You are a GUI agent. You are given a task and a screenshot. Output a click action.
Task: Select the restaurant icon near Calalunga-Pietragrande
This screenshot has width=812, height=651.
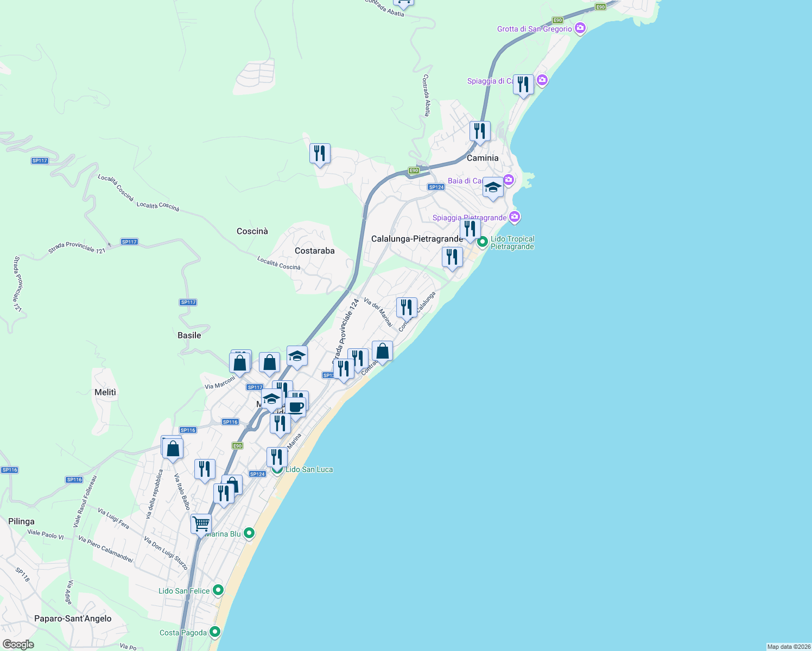[x=452, y=257]
